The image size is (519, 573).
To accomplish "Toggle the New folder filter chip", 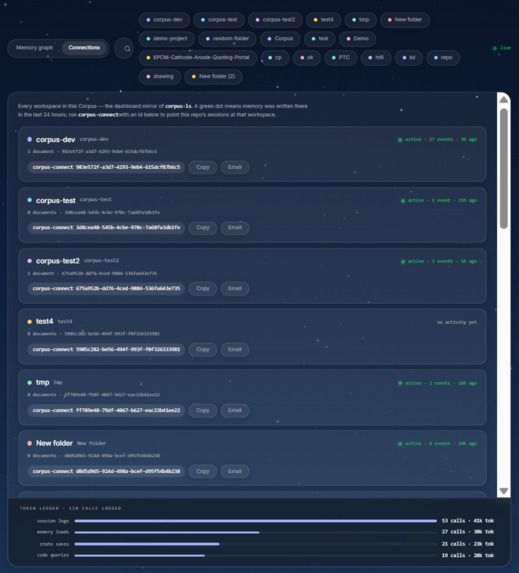I will pos(405,20).
